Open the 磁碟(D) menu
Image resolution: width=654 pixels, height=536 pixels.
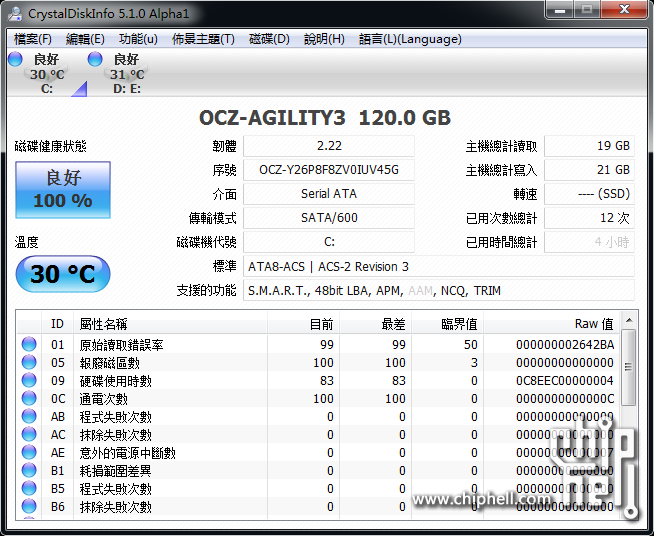click(269, 39)
